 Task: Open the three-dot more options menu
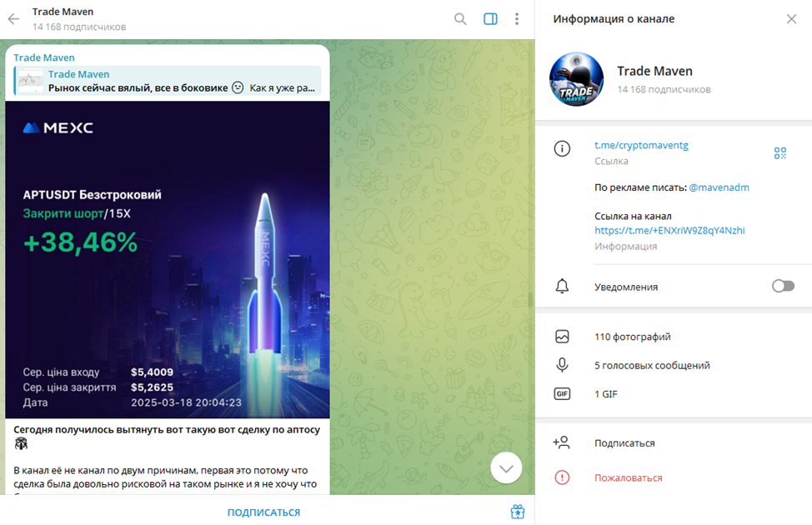point(516,19)
